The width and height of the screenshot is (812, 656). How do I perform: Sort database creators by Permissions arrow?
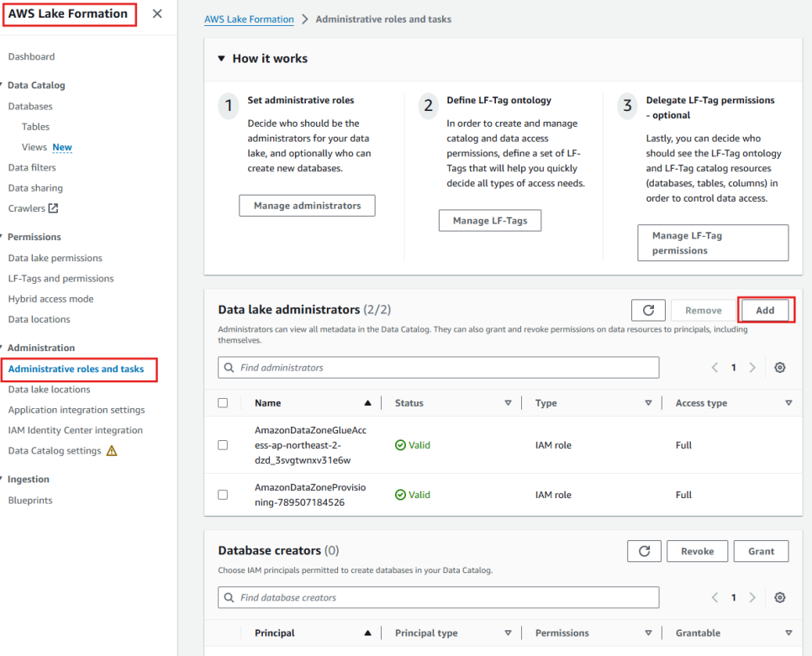[648, 632]
